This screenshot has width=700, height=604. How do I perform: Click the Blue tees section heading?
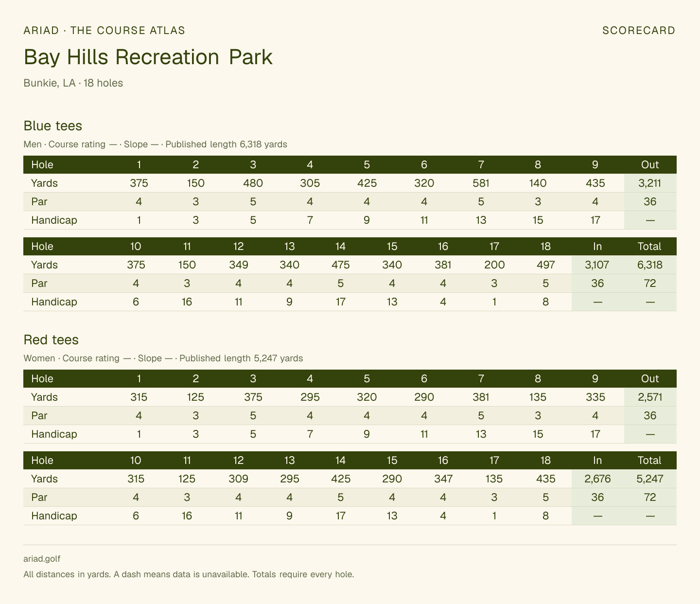click(x=53, y=125)
